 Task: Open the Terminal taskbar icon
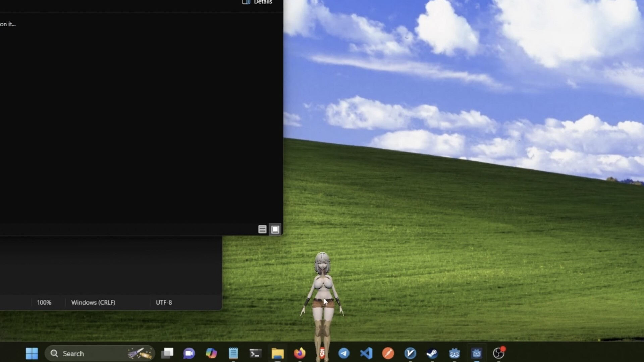click(255, 353)
